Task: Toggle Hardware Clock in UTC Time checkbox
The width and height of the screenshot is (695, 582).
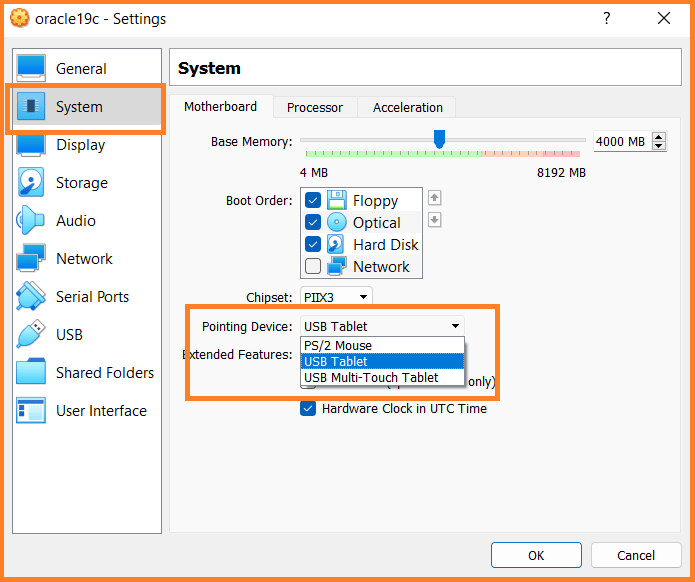Action: (x=308, y=408)
